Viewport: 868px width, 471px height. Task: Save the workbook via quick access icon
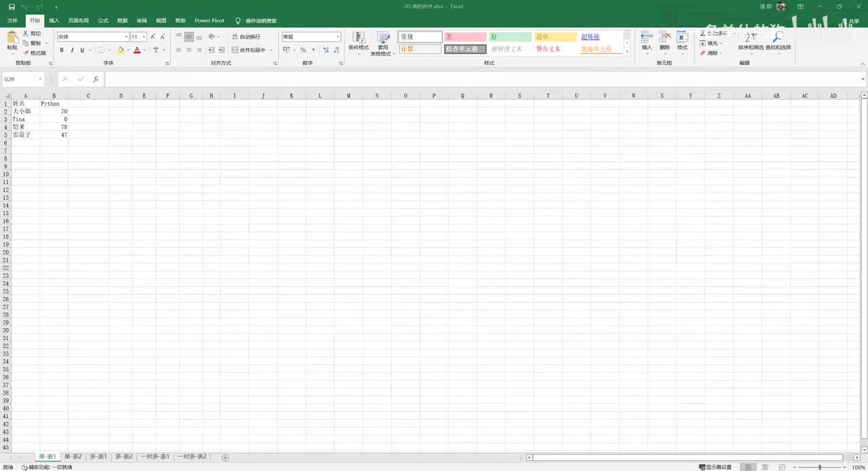[x=12, y=7]
